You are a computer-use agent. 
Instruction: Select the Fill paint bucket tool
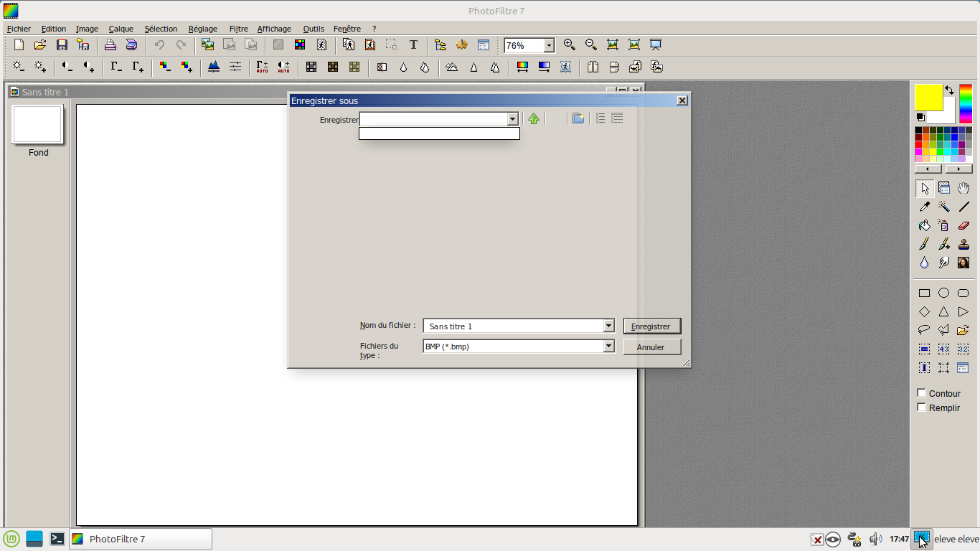tap(925, 225)
